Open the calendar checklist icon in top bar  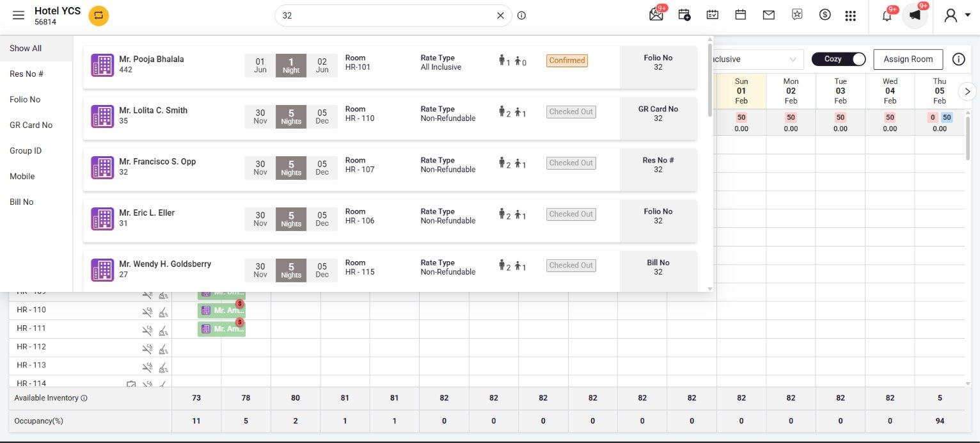click(713, 15)
